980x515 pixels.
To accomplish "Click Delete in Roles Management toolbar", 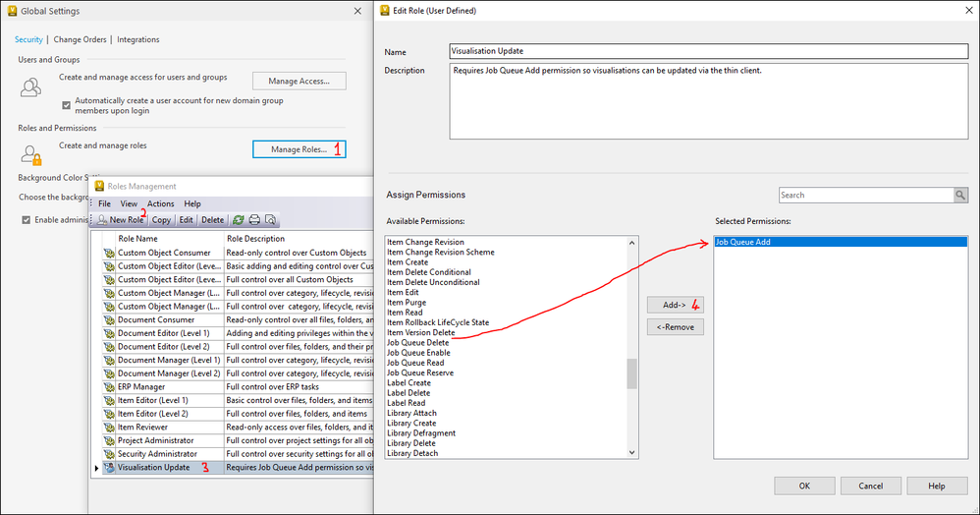I will 212,219.
